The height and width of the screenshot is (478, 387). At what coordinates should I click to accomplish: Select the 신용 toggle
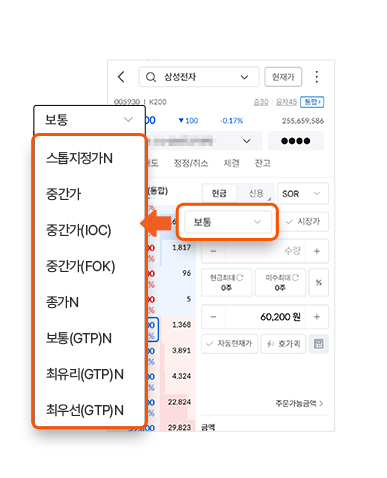[256, 193]
